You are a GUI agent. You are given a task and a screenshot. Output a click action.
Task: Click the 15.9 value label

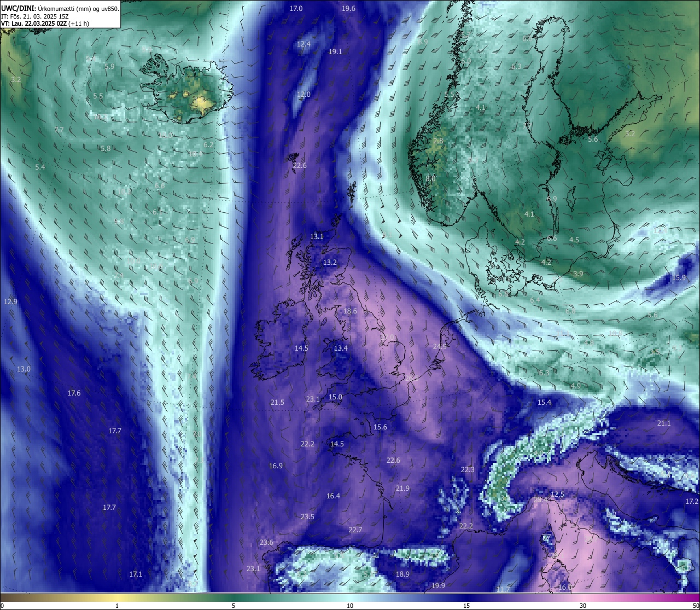[x=679, y=278]
